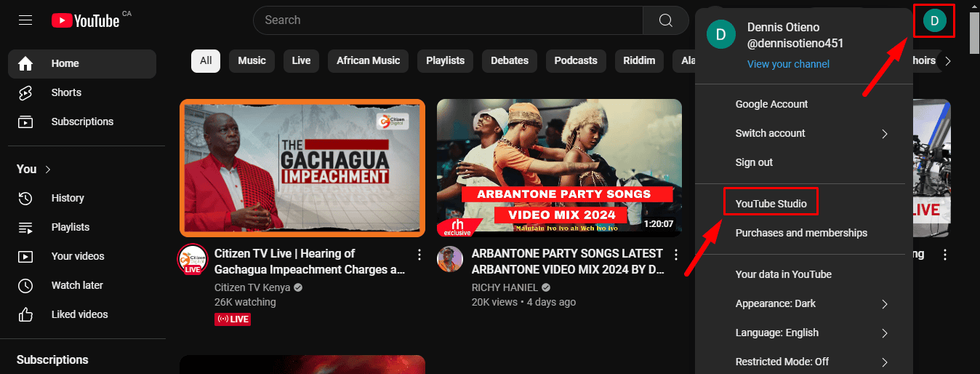Click the View your channel link

coord(788,64)
